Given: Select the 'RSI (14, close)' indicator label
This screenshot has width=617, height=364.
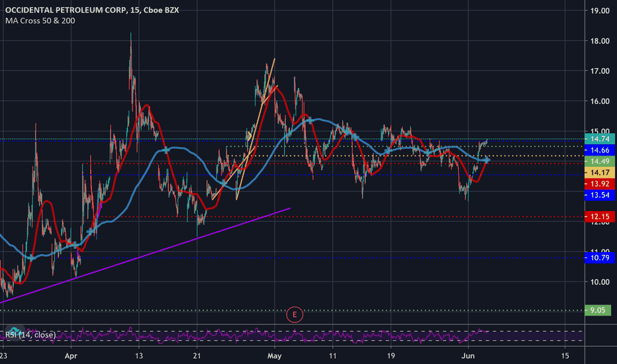Looking at the screenshot, I should (x=30, y=335).
